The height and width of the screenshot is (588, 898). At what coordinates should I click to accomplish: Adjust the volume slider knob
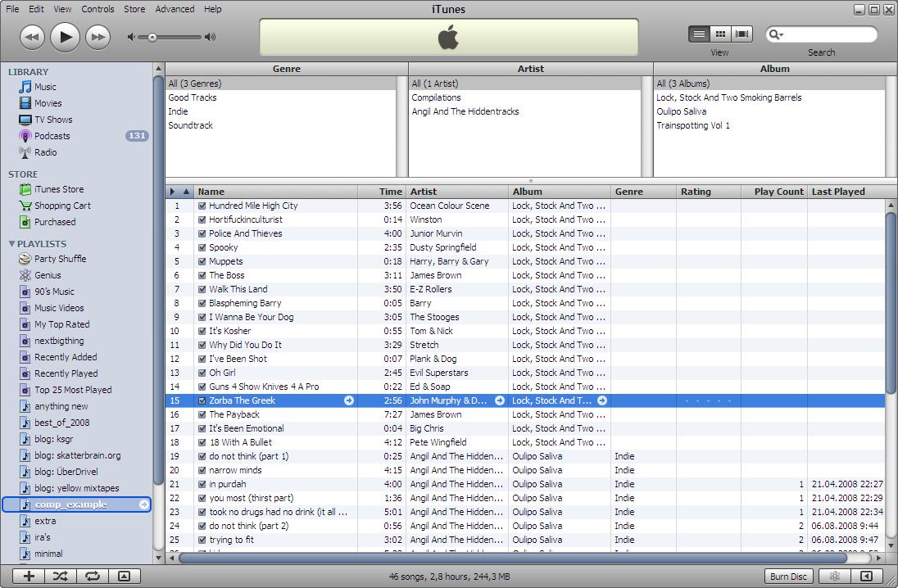[x=152, y=37]
